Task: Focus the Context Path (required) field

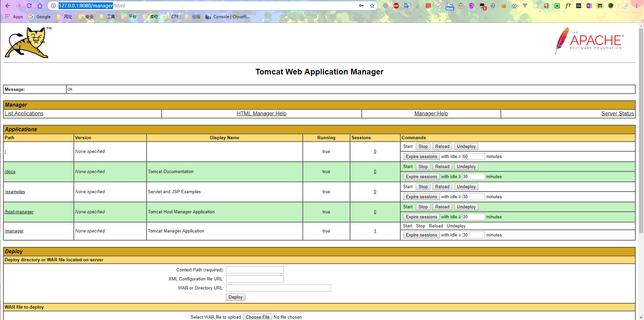Action: click(x=255, y=270)
